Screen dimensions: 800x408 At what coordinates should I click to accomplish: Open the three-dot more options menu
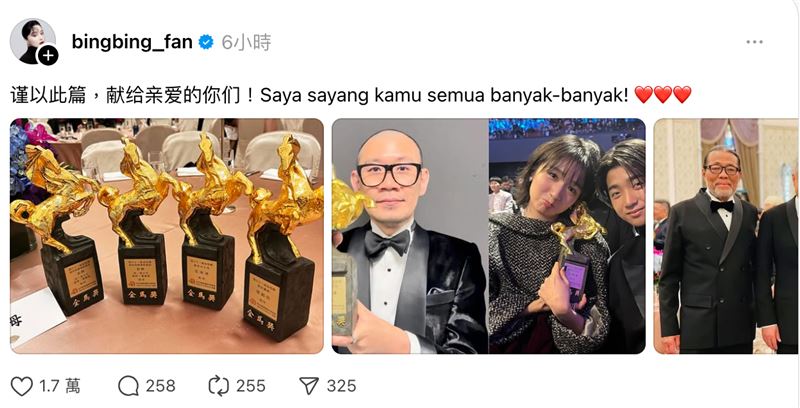[x=755, y=42]
